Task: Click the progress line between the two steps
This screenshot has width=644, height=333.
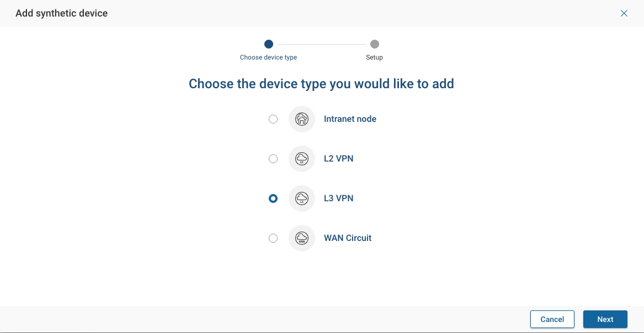Action: point(322,44)
